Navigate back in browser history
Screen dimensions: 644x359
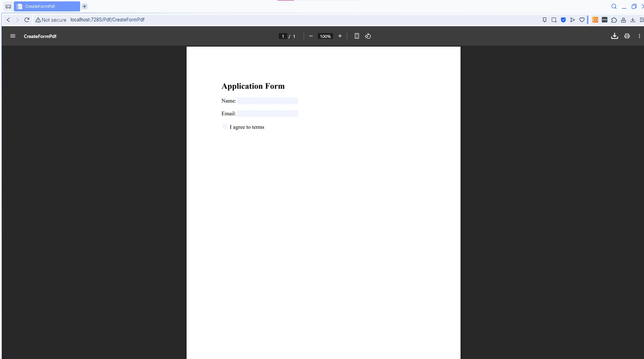click(8, 20)
